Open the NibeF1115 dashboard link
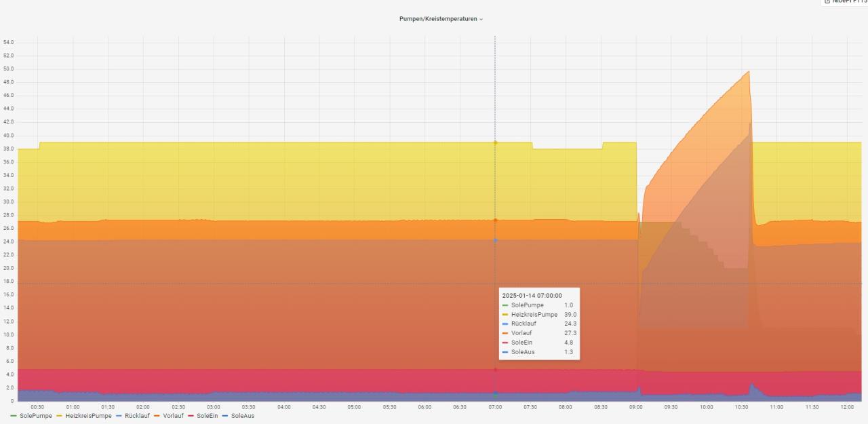 pos(849,2)
